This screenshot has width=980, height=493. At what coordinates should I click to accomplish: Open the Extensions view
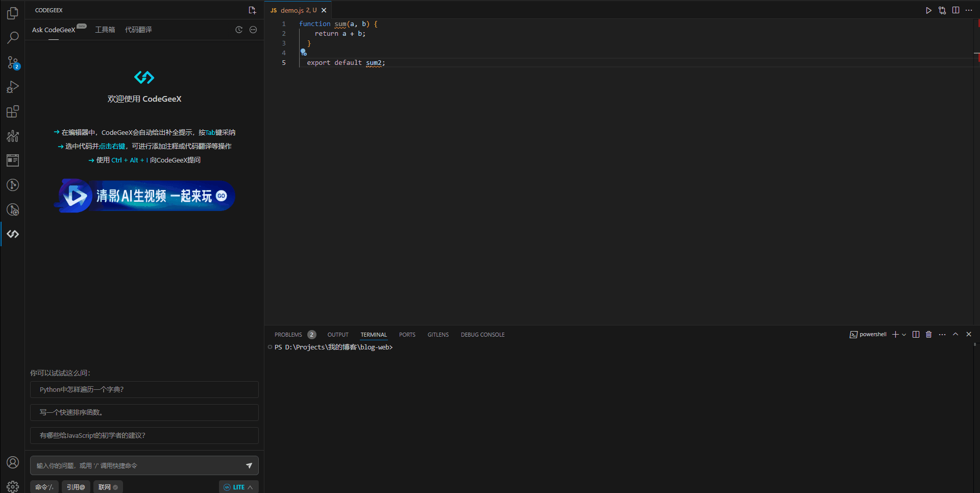pos(13,111)
